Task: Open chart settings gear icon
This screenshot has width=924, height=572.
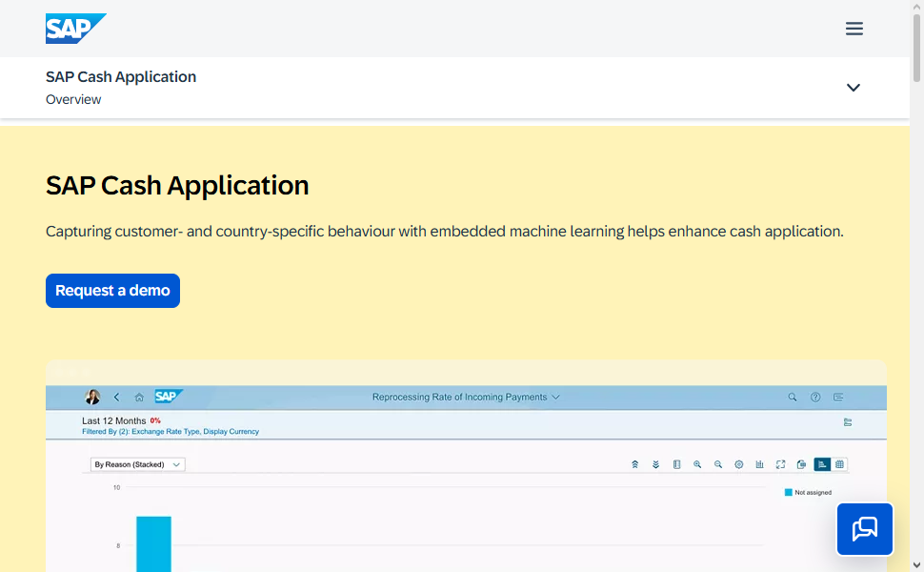Action: pyautogui.click(x=738, y=464)
